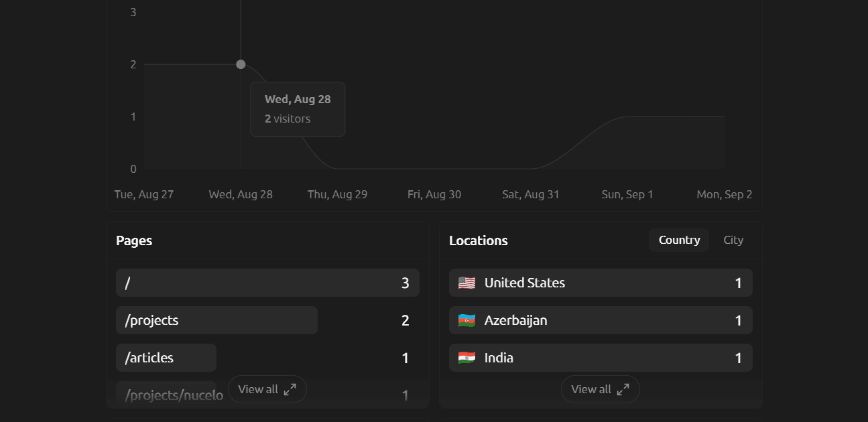Select the India location row
Viewport: 868px width, 422px height.
click(x=601, y=358)
